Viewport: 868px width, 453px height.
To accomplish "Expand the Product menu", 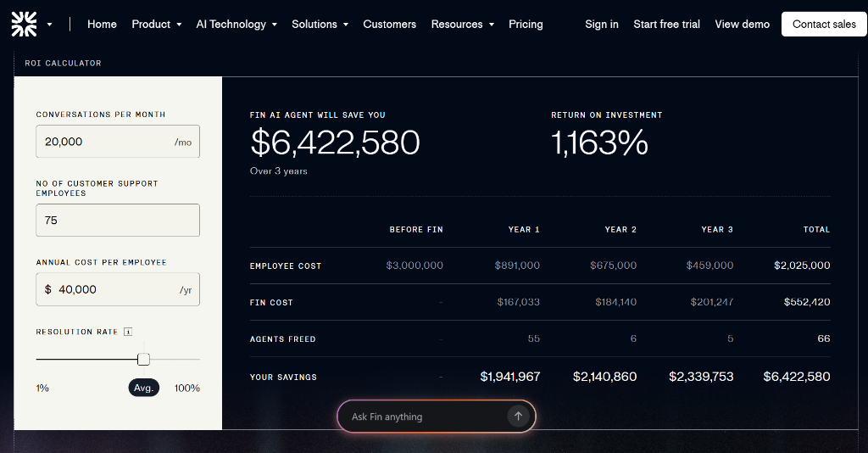I will [x=157, y=25].
